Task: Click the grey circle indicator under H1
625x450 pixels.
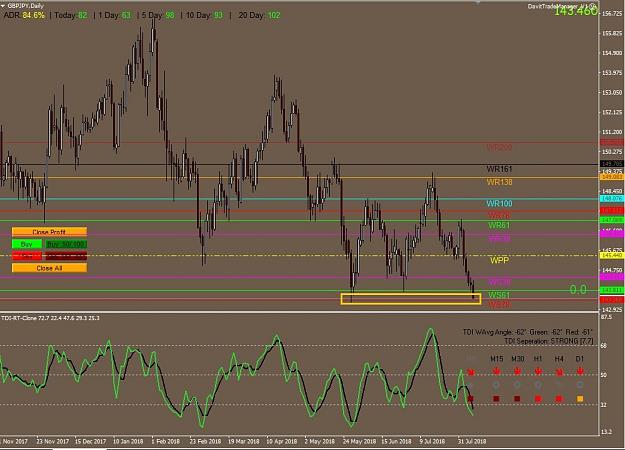Action: pos(538,385)
